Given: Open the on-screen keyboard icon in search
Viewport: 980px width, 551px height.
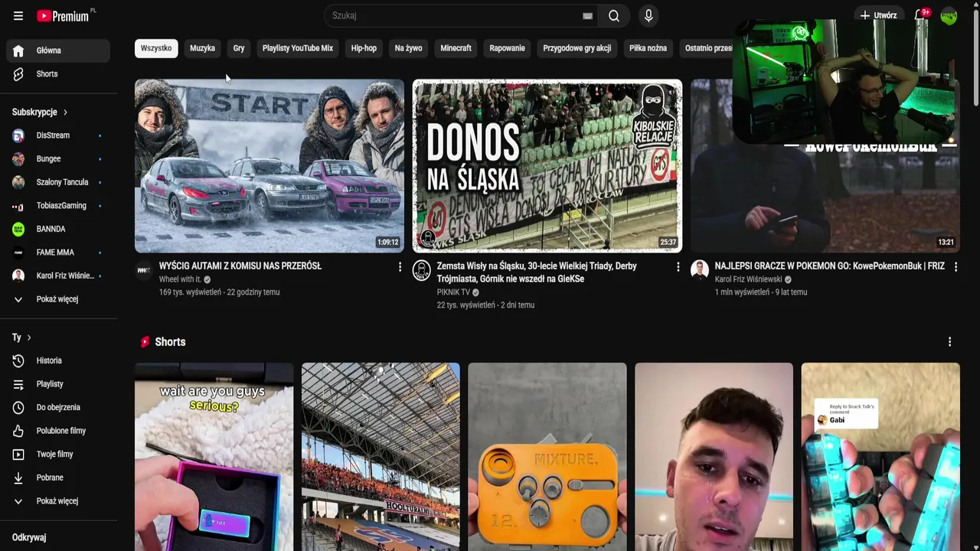Looking at the screenshot, I should point(587,15).
